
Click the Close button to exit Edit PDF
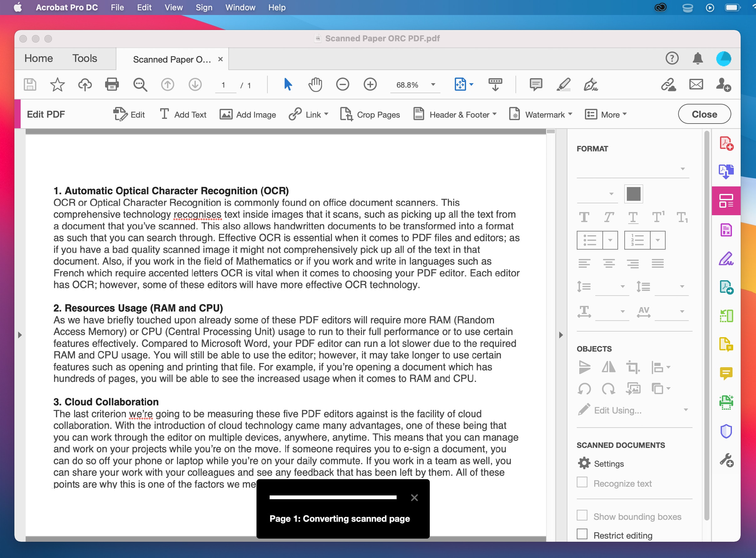tap(704, 114)
